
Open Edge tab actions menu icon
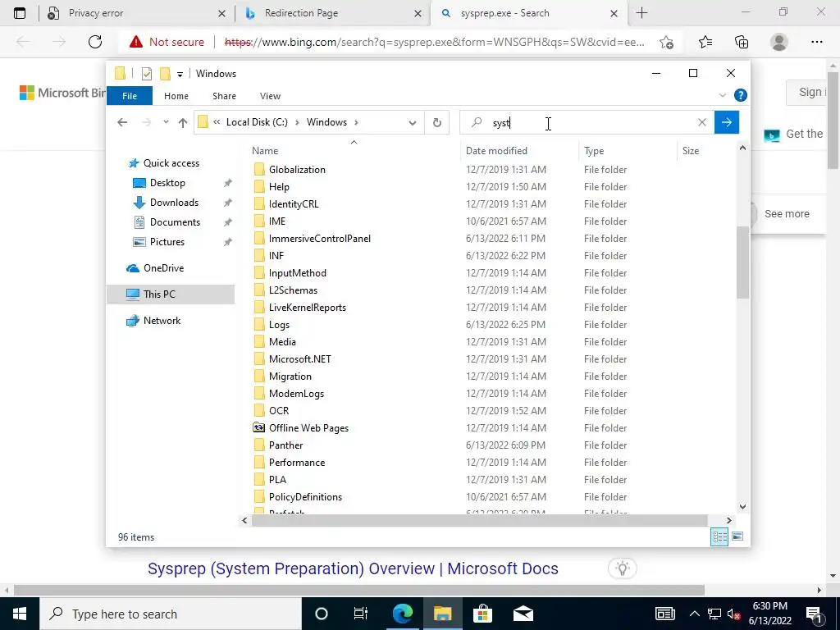[x=20, y=13]
